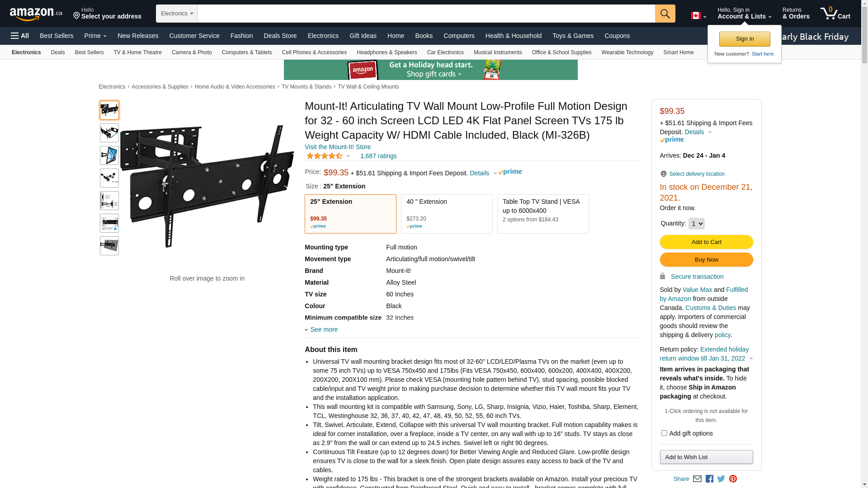Image resolution: width=868 pixels, height=488 pixels.
Task: Open the Quantity dropdown
Action: pos(696,224)
